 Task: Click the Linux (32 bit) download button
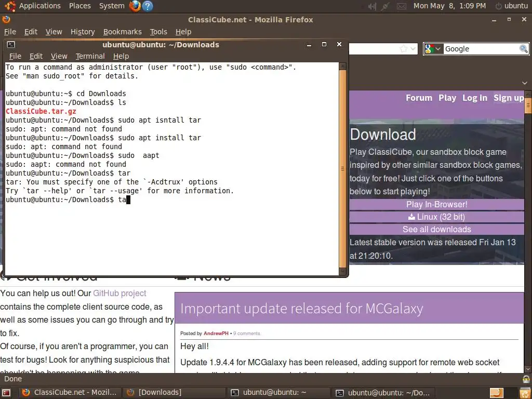coord(436,217)
